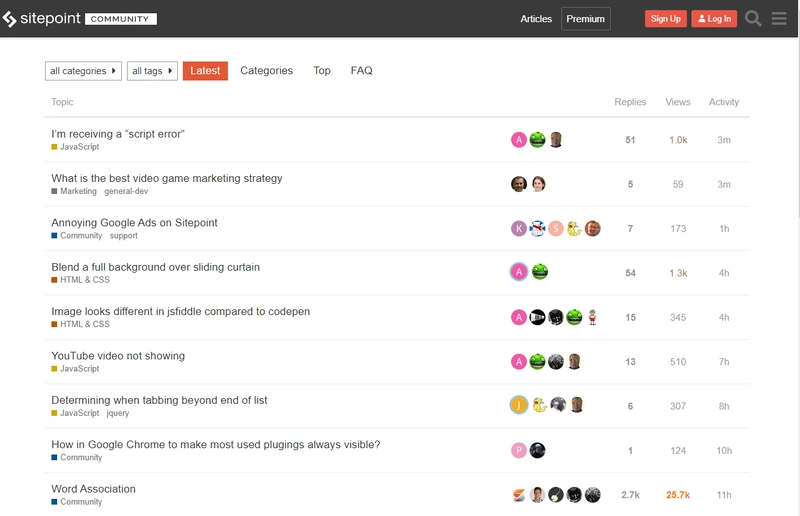This screenshot has height=516, width=800.
Task: Open 'YouTube video not showing' topic
Action: coord(118,356)
